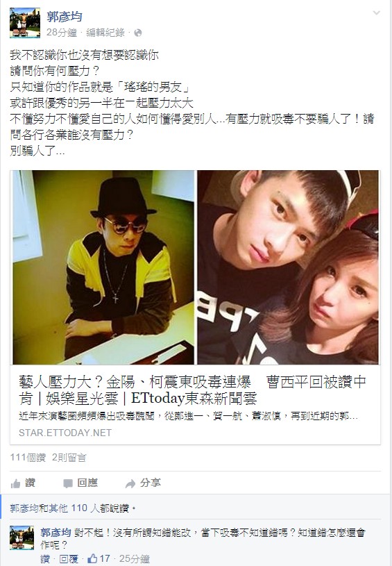Open the couple selfie photo
This screenshot has width=392, height=566.
click(x=288, y=267)
